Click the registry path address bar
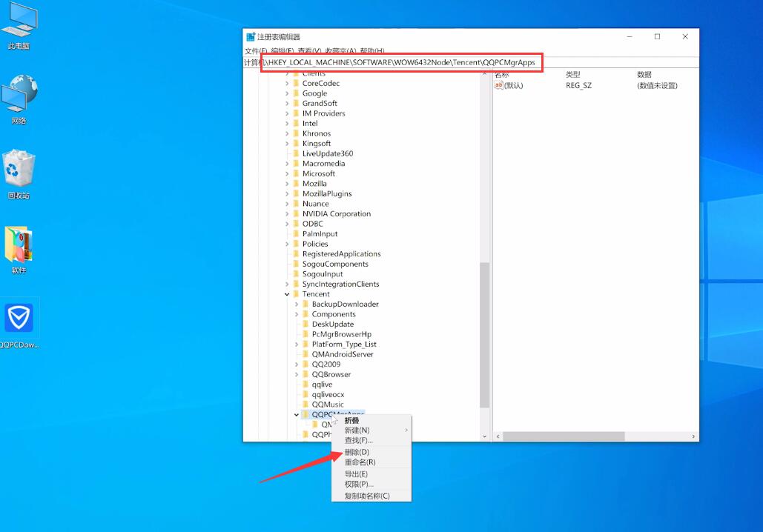 click(471, 62)
